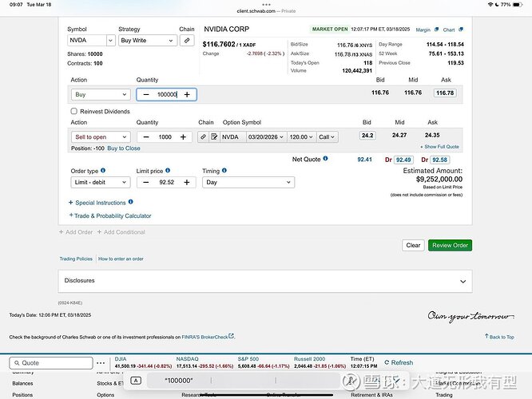Click the net debit 92.58 price button
532x399 pixels.
tap(439, 160)
